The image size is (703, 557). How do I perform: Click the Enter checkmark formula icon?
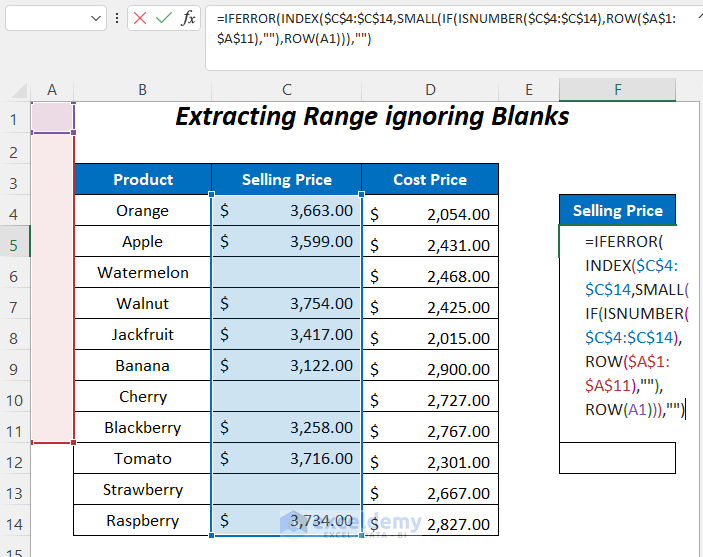(164, 18)
